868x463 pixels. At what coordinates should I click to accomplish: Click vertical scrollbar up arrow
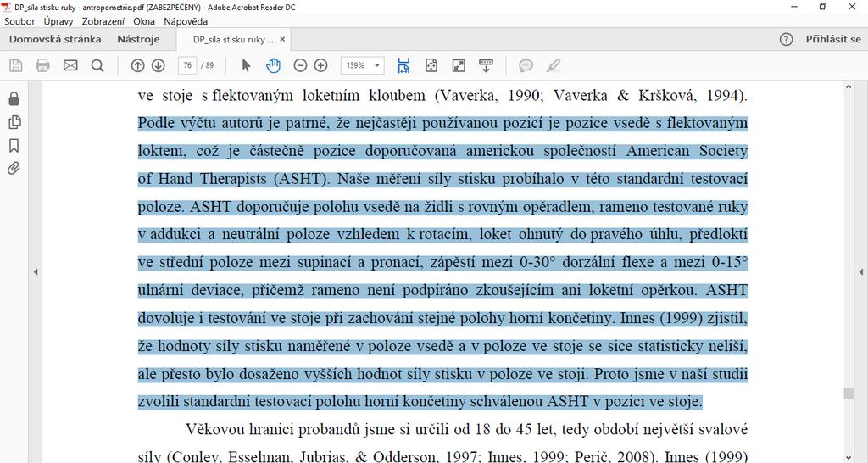pos(848,87)
